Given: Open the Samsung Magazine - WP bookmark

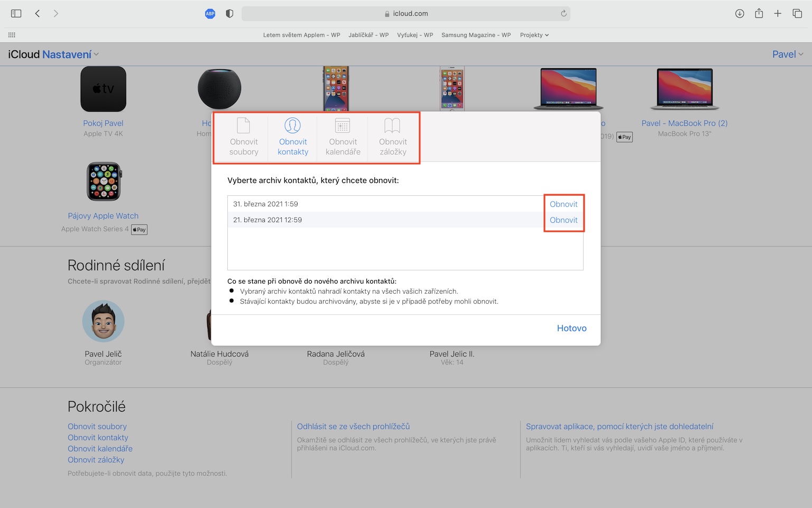Looking at the screenshot, I should (x=476, y=35).
